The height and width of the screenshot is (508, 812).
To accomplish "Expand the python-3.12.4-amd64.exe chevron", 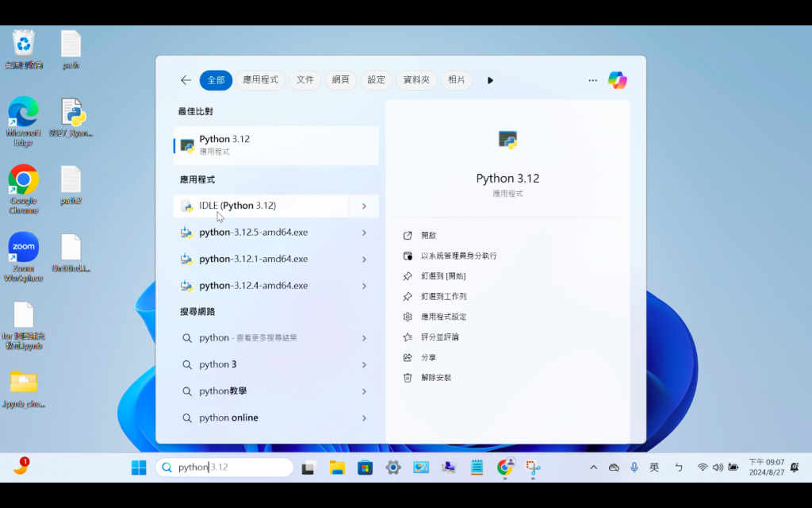I will point(364,286).
